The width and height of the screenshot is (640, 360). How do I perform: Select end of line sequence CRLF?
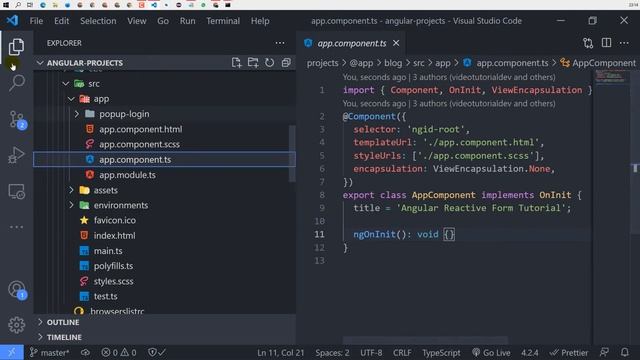pyautogui.click(x=402, y=352)
